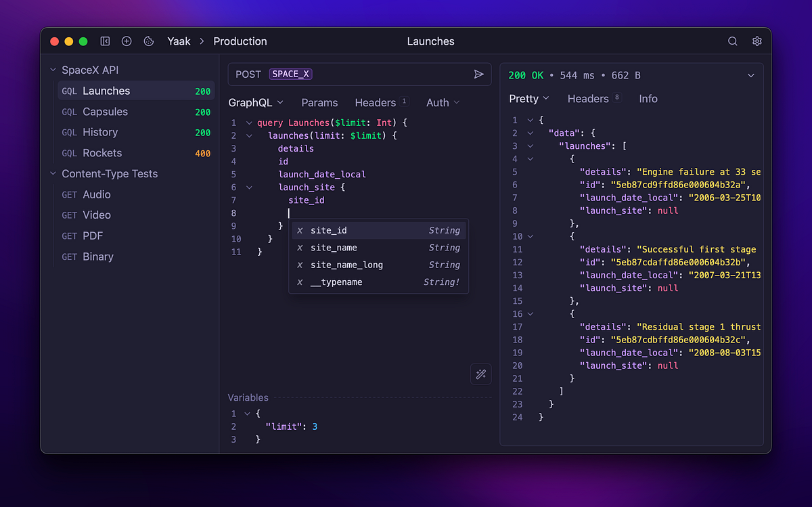Send the request using the paper-plane icon
This screenshot has height=507, width=812.
(480, 74)
